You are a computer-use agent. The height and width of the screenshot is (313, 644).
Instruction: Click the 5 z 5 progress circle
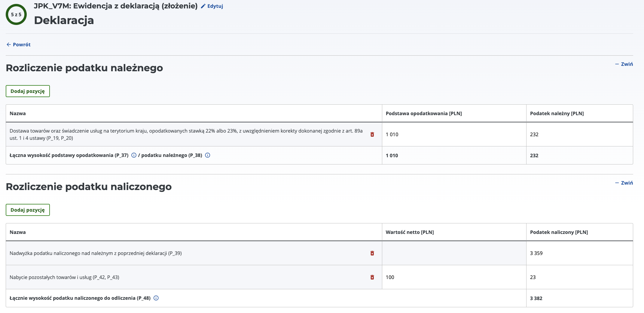[x=16, y=14]
